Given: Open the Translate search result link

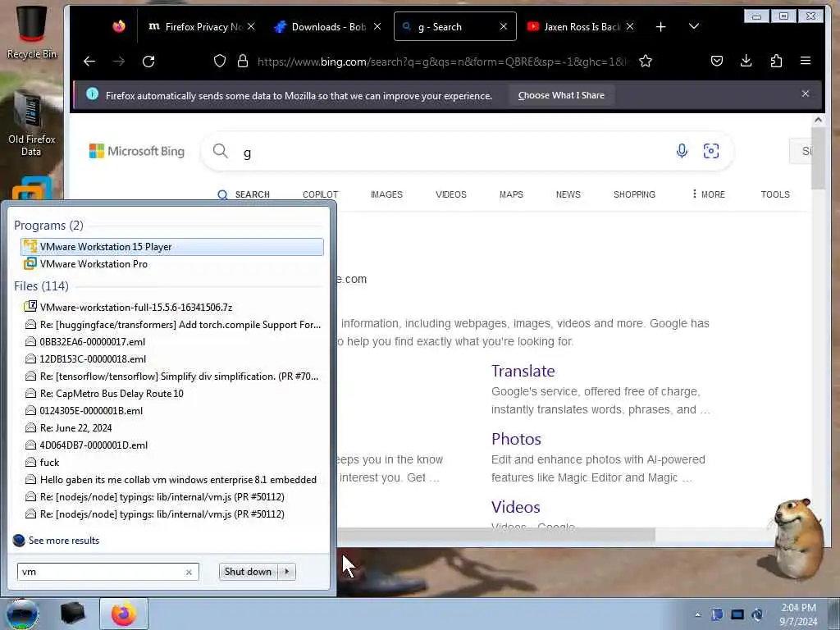Looking at the screenshot, I should point(523,371).
